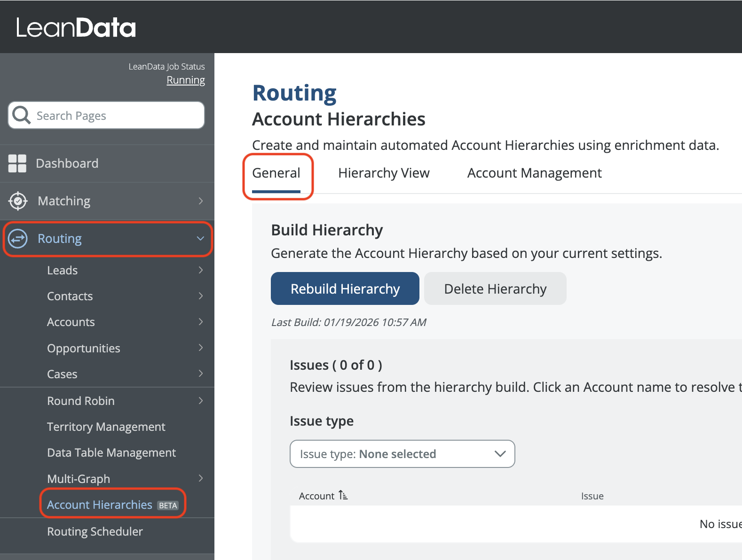The image size is (742, 560).
Task: Click the Account column sort icon
Action: (343, 496)
